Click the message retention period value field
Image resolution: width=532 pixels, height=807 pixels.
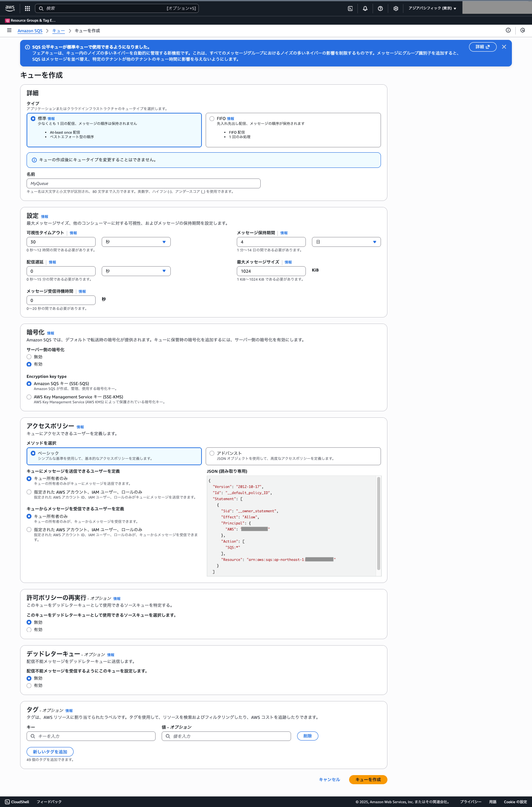pos(271,242)
